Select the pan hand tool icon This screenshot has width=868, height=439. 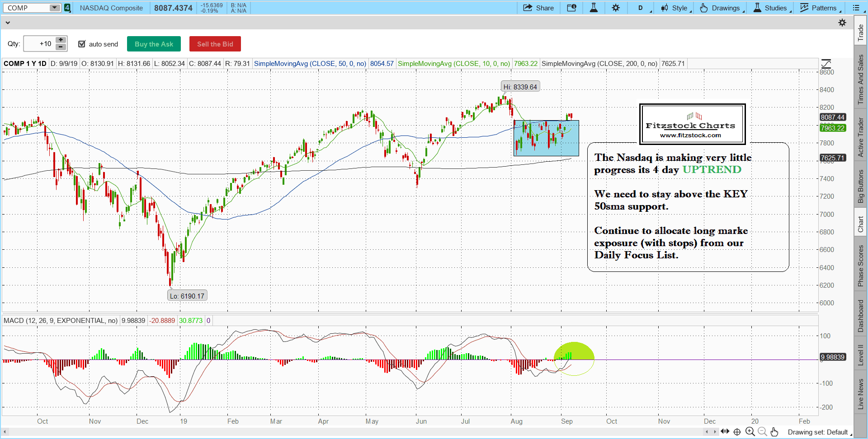tap(774, 432)
